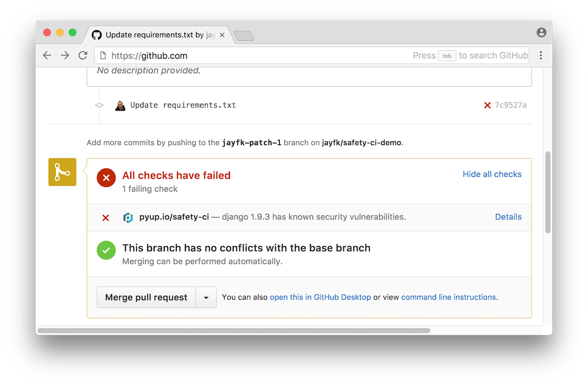Viewport: 588px width, 386px height.
Task: Click the red X beside commit 7c9527a
Action: click(x=487, y=105)
